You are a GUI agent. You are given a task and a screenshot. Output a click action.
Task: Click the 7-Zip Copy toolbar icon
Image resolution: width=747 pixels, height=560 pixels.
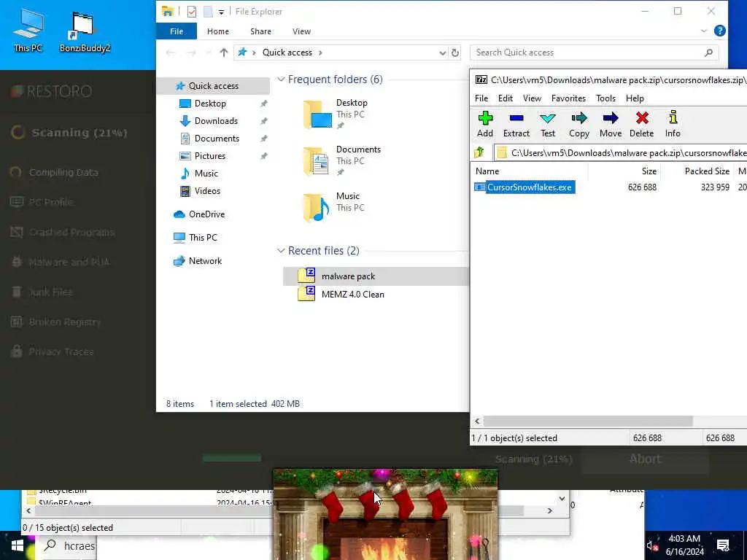578,124
